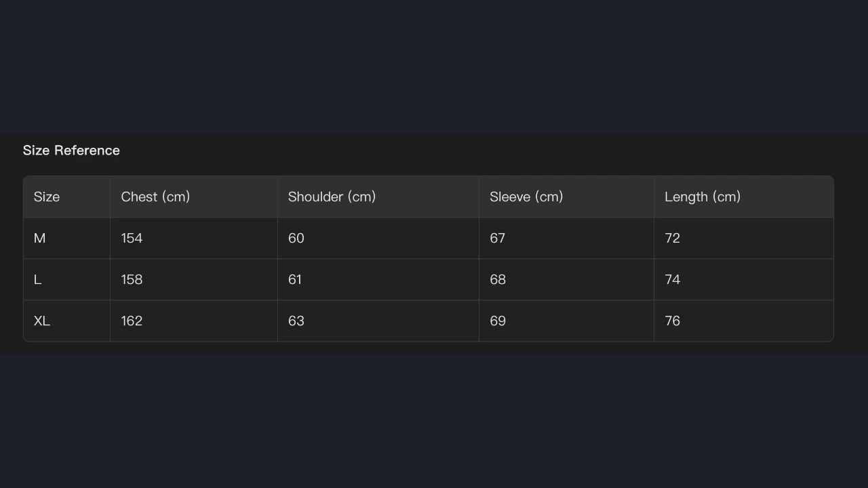
Task: Select length value 72 in M row
Action: coord(672,238)
